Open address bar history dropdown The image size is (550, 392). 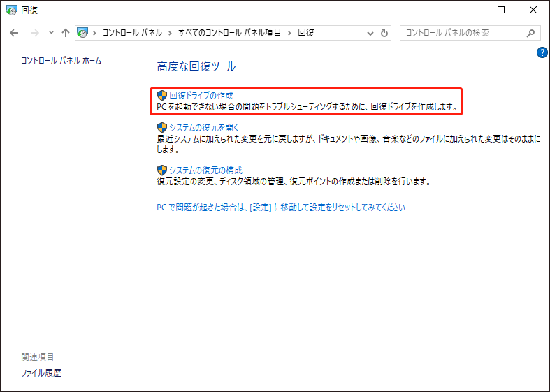coord(370,34)
